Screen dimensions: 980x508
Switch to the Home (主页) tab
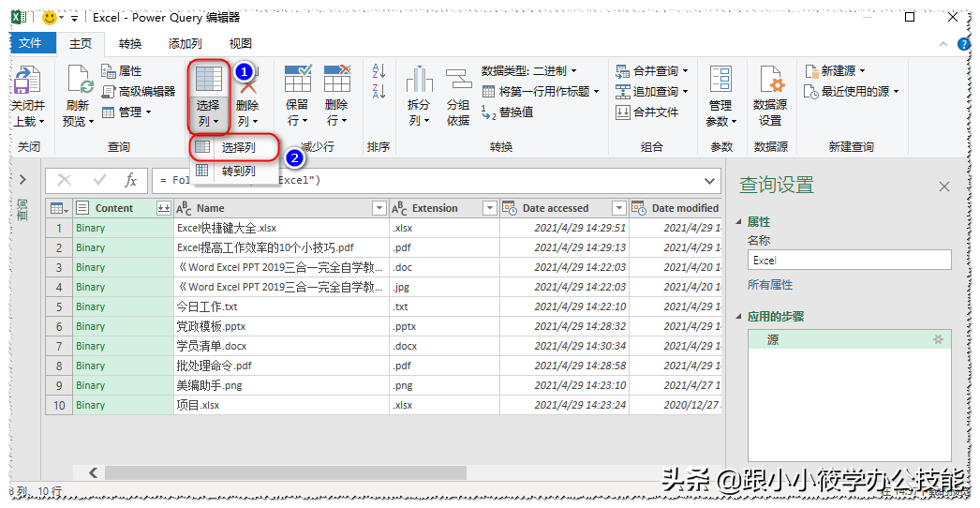click(x=81, y=44)
